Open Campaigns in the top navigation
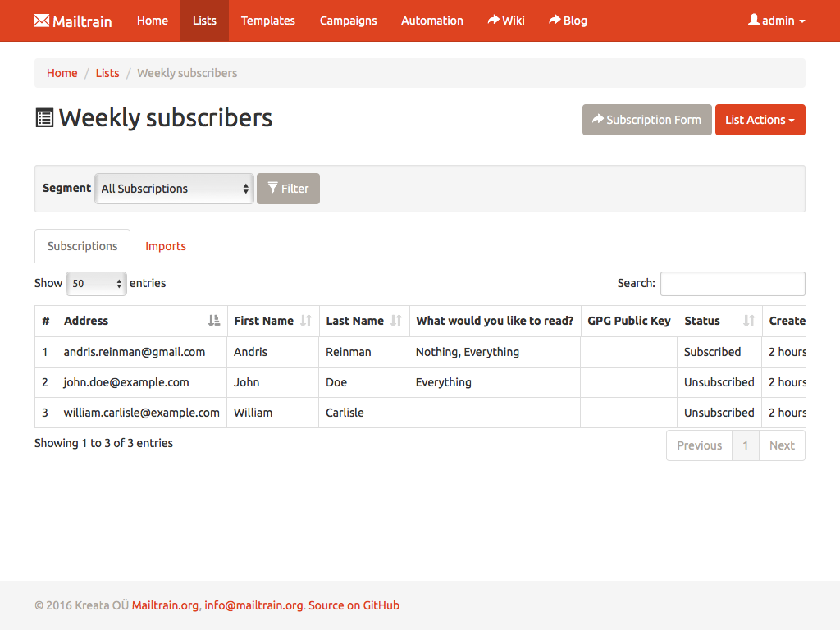The image size is (840, 630). 348,21
